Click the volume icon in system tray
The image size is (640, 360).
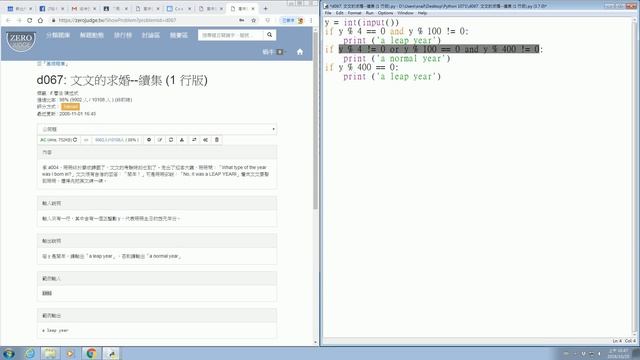click(x=599, y=353)
